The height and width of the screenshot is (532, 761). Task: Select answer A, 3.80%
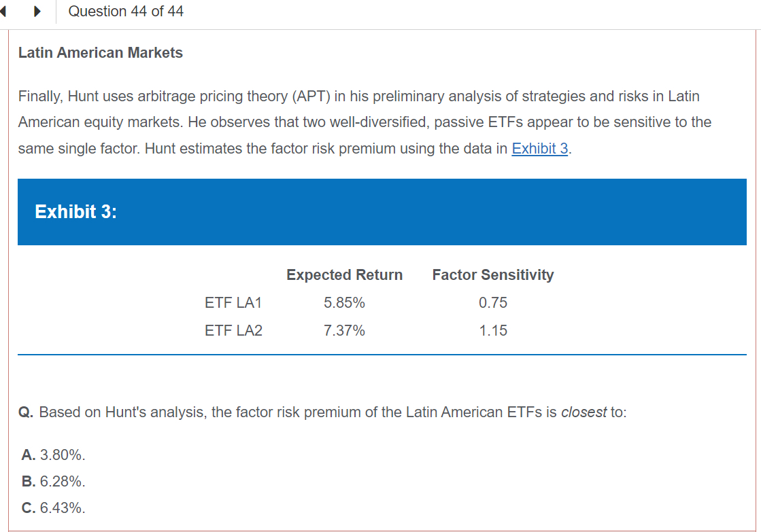(54, 455)
